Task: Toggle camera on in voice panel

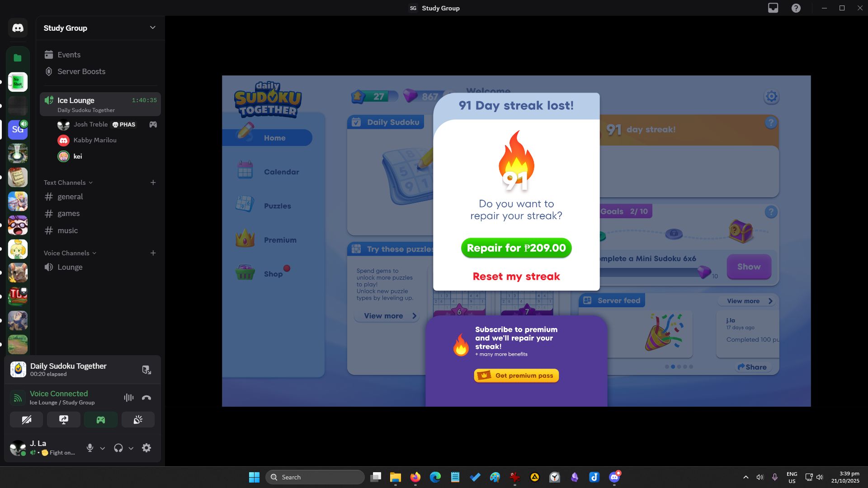Action: click(x=27, y=420)
